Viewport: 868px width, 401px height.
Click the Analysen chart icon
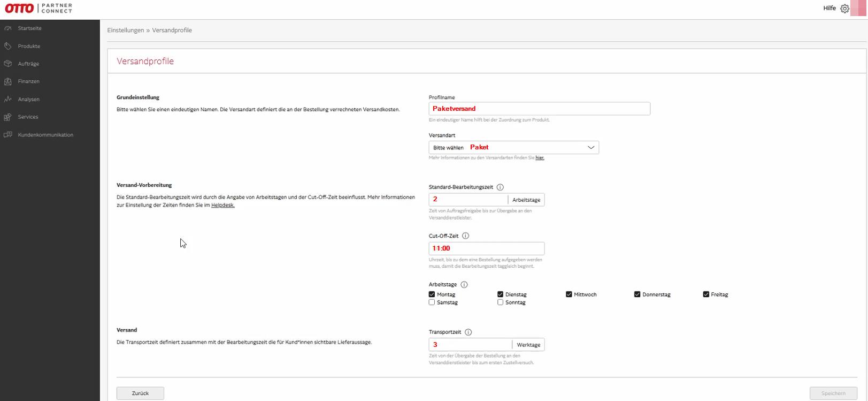[8, 99]
